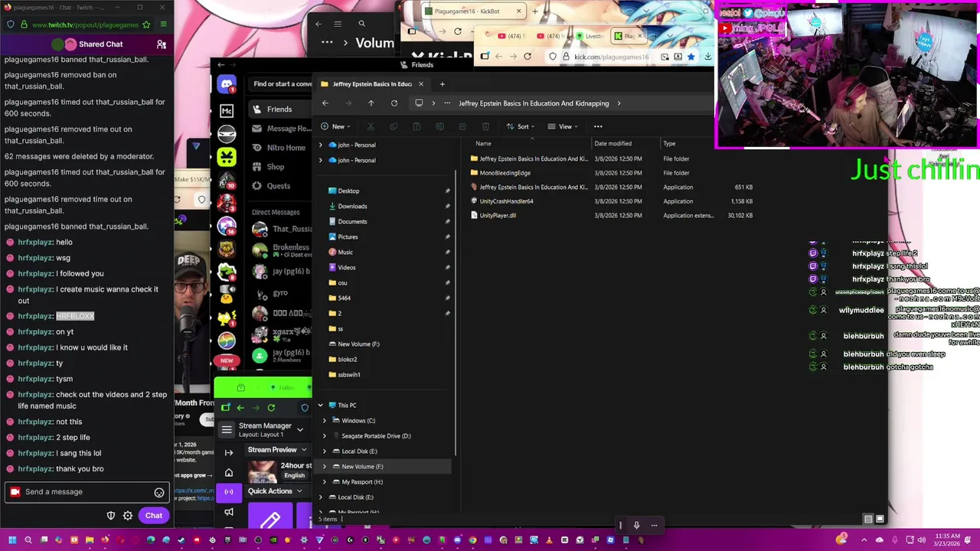This screenshot has width=980, height=551.
Task: Select the UnityPlayer.dll file row
Action: (x=612, y=215)
